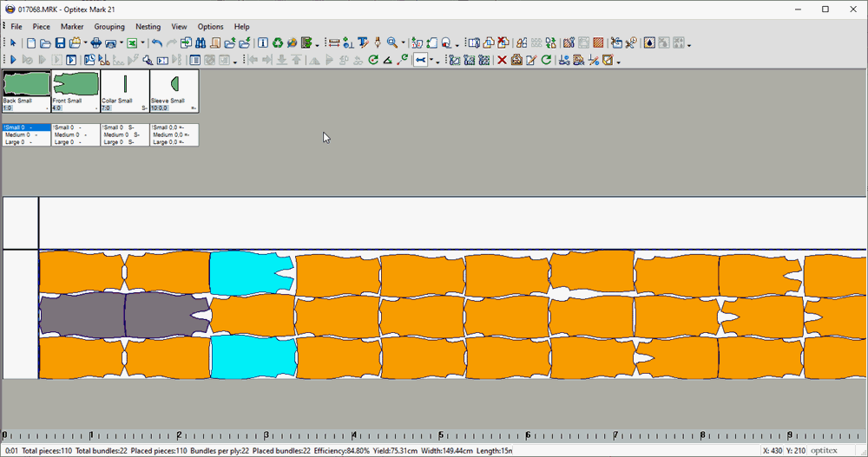Open the Nesting menu
The image size is (868, 457).
click(x=148, y=27)
